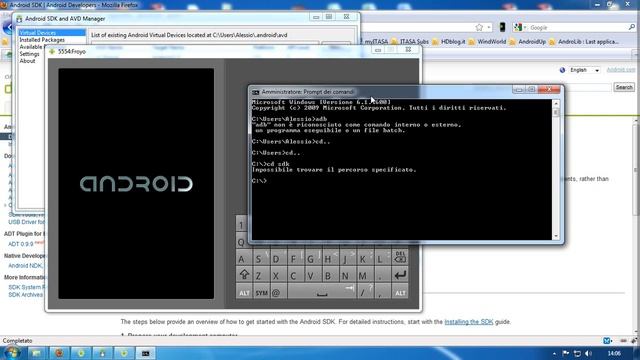Select Virtual Devices in AVD Manager
This screenshot has width=640, height=360.
click(52, 33)
